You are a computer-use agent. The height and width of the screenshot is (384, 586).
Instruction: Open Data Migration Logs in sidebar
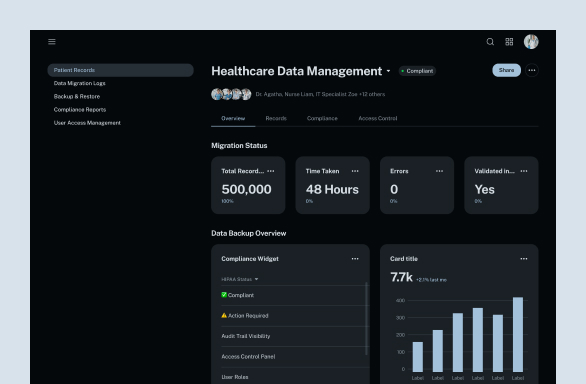[80, 83]
